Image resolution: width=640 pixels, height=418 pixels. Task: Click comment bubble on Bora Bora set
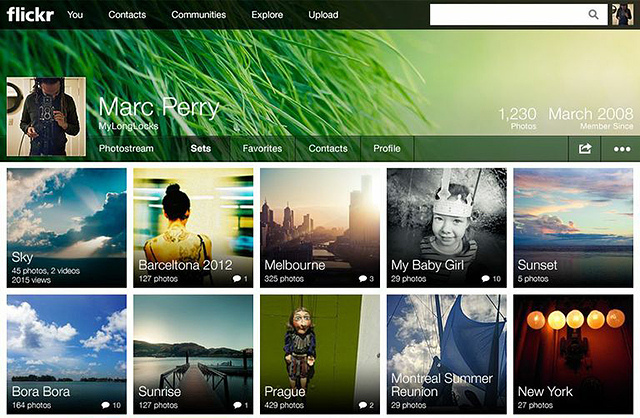coord(105,405)
